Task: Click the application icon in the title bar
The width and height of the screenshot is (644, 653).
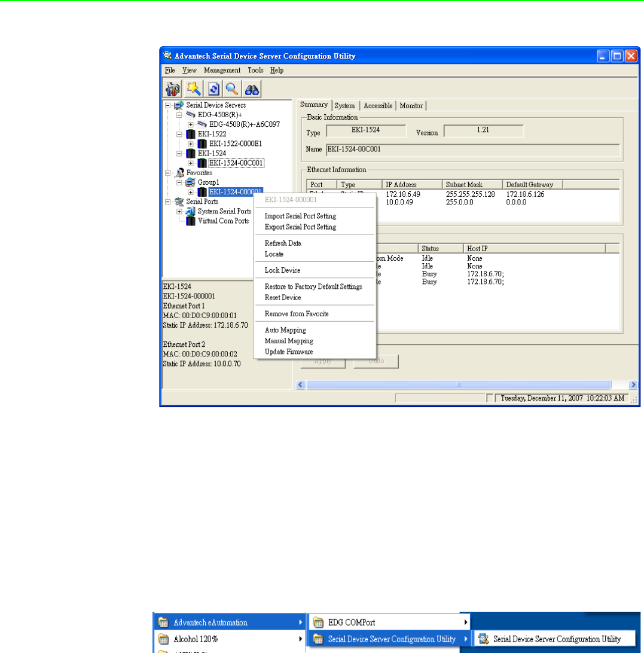Action: tap(167, 56)
